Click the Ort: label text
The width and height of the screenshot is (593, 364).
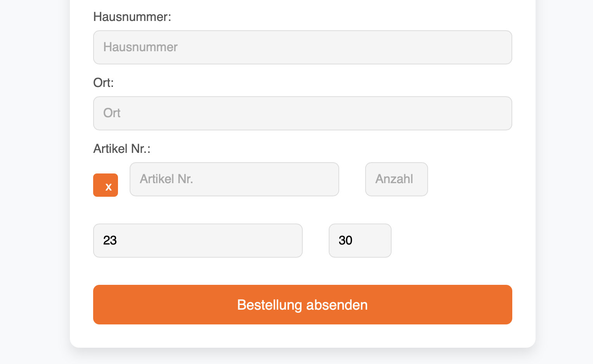point(103,83)
